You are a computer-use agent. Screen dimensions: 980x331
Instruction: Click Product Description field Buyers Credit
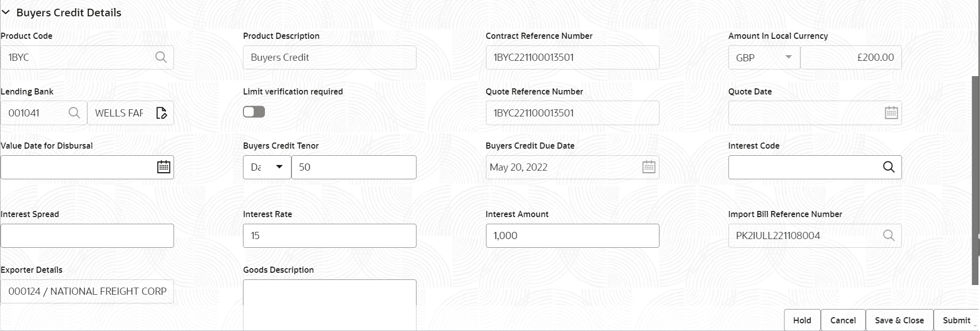tap(330, 57)
